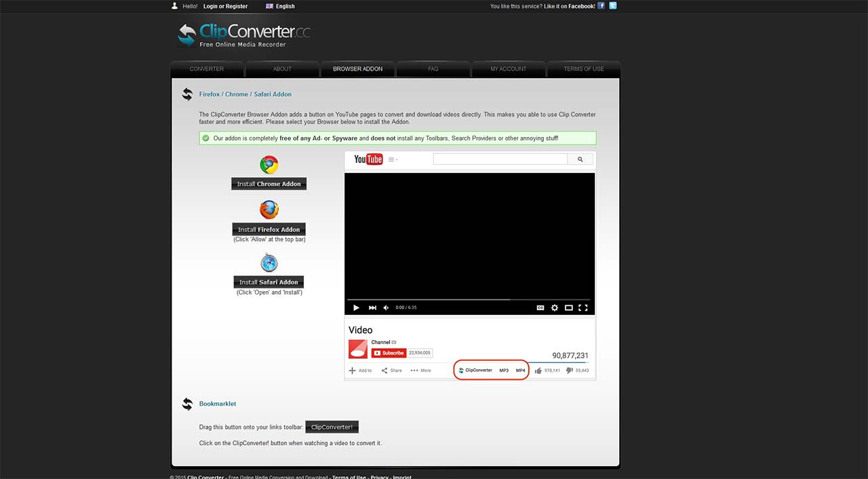Screen dimensions: 868x479
Task: Click the Install Chrome Addon button
Action: coord(269,184)
